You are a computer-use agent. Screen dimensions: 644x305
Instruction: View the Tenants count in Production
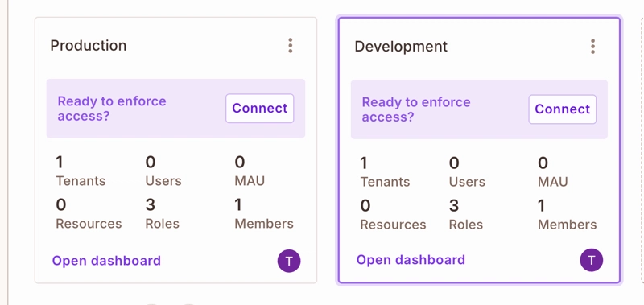[80, 171]
